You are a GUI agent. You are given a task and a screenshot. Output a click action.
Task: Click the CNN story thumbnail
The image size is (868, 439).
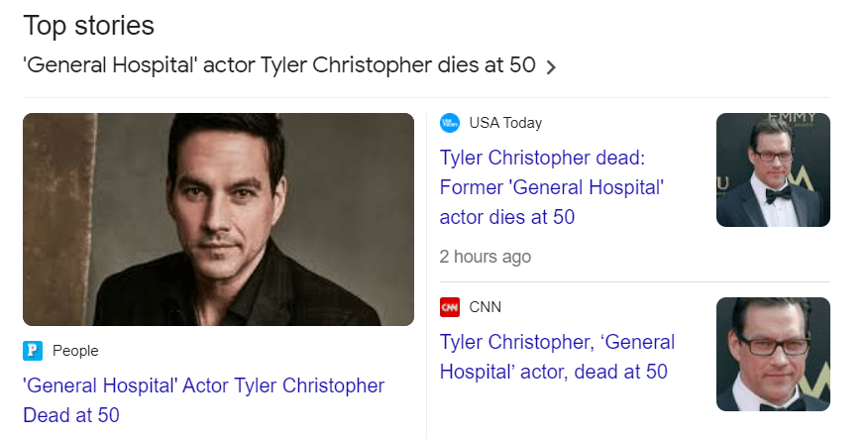click(773, 354)
